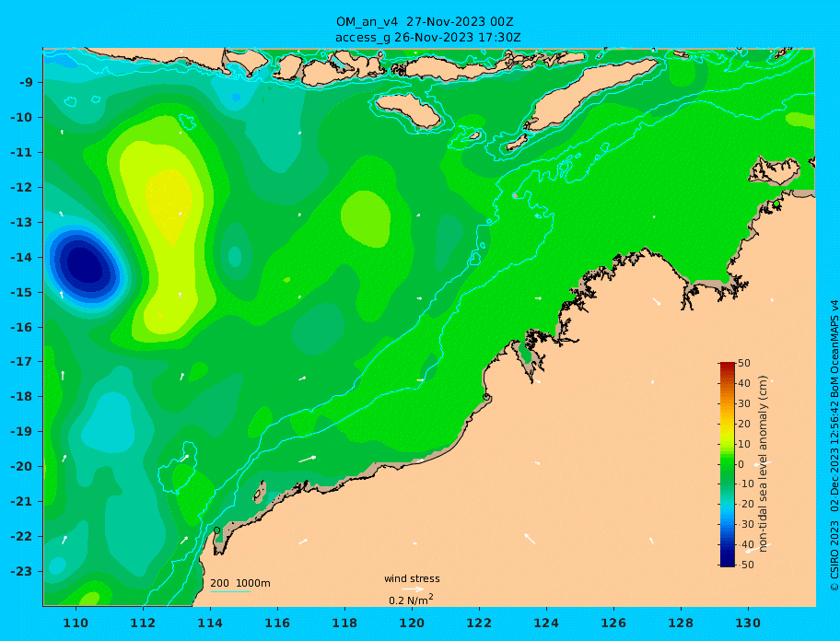The width and height of the screenshot is (840, 641).
Task: Click the latitude label '-23'
Action: (x=21, y=571)
